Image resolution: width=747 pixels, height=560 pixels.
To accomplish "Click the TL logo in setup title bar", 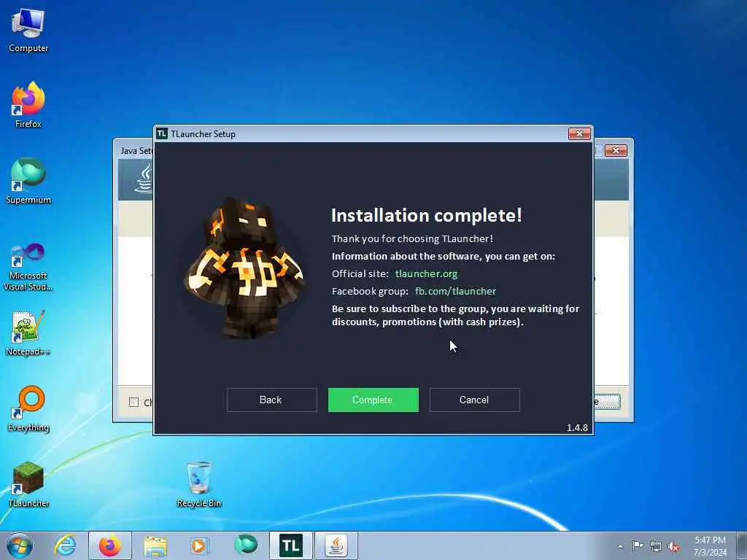I will (162, 134).
